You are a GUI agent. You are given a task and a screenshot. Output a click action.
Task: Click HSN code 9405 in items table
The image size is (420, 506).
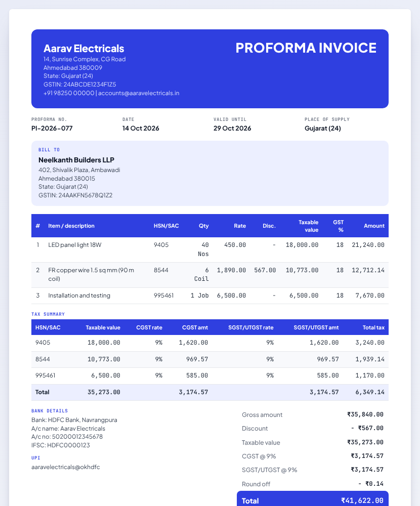pyautogui.click(x=161, y=244)
